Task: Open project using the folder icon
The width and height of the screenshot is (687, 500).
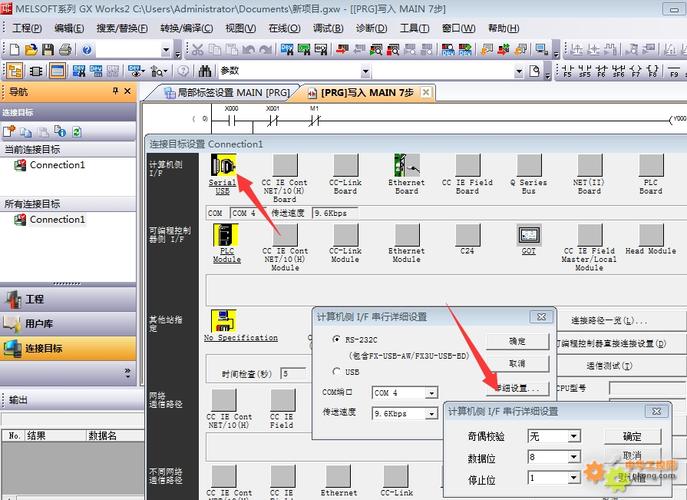Action: [31, 50]
